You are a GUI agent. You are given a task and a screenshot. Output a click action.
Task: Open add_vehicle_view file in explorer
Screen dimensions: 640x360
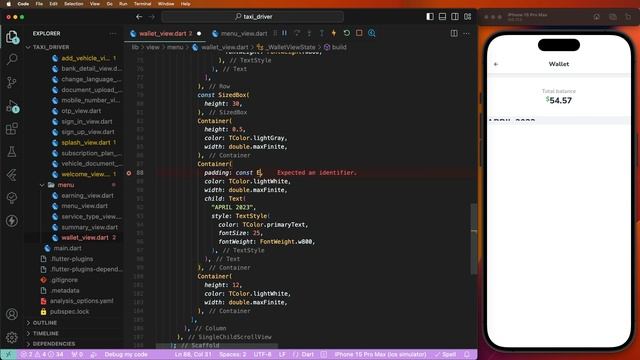85,58
